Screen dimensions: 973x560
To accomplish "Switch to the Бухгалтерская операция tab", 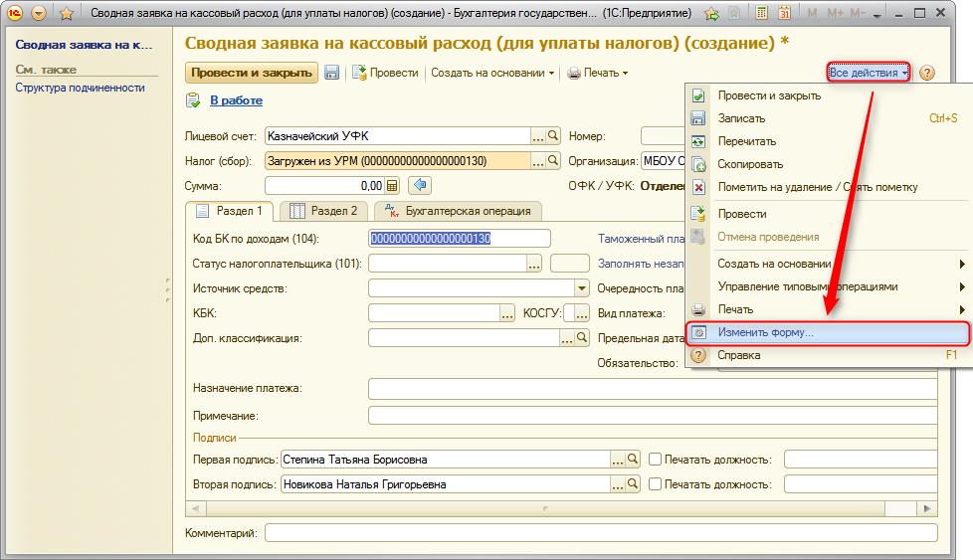I will click(458, 211).
